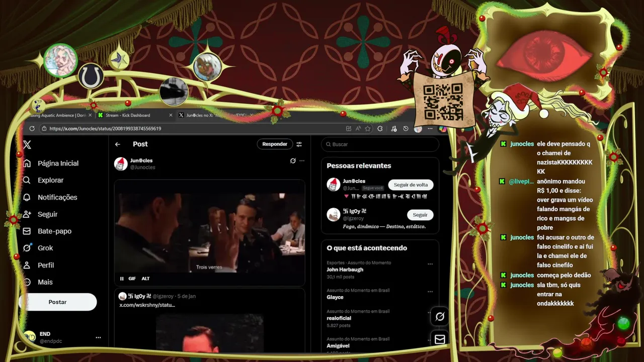Open Explorar from the sidebar
The width and height of the screenshot is (644, 362).
click(x=43, y=180)
